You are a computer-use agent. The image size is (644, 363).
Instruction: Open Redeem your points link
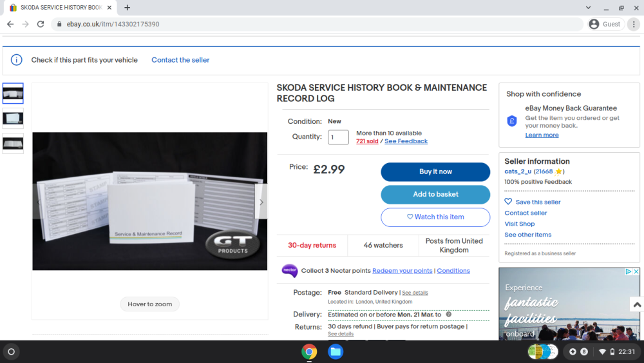402,271
